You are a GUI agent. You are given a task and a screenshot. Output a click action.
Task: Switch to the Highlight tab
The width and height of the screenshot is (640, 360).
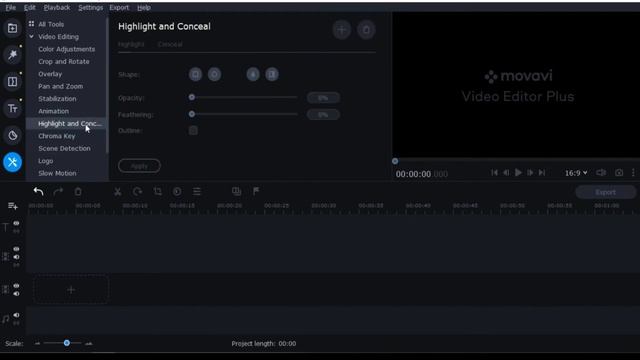(x=131, y=44)
